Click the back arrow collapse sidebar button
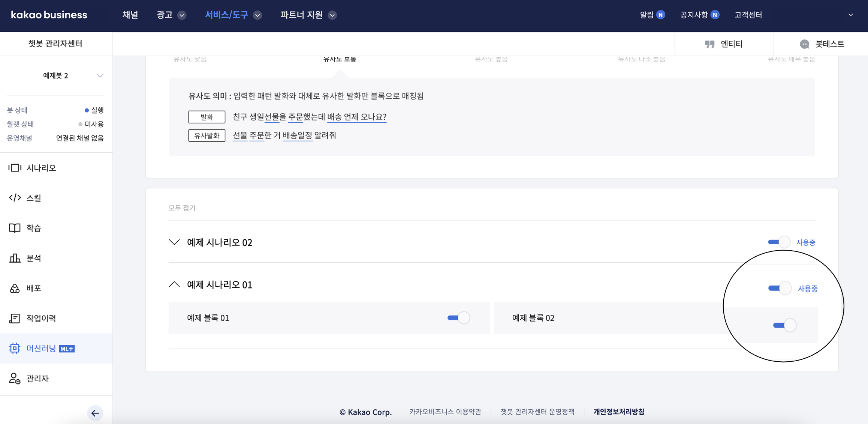Image resolution: width=868 pixels, height=424 pixels. [95, 413]
